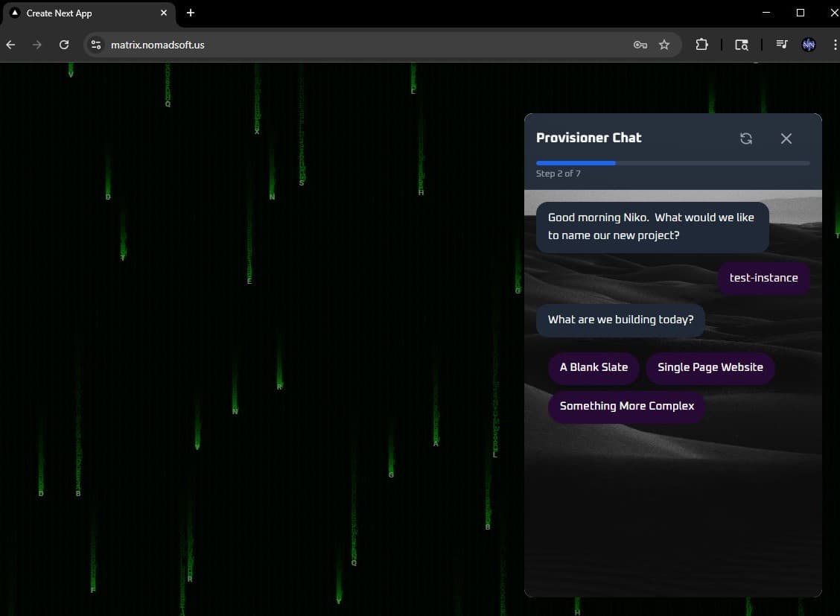This screenshot has width=840, height=616.
Task: Choose the A Blank Slate option
Action: (594, 367)
